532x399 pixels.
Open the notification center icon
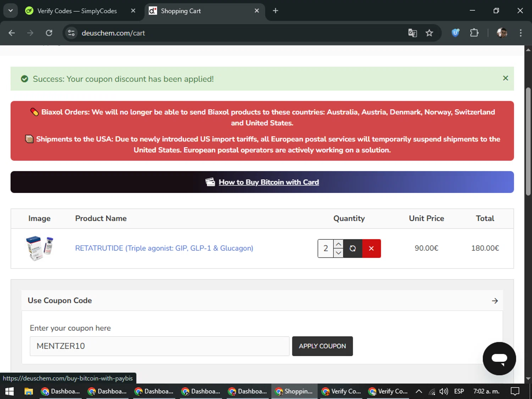point(515,391)
